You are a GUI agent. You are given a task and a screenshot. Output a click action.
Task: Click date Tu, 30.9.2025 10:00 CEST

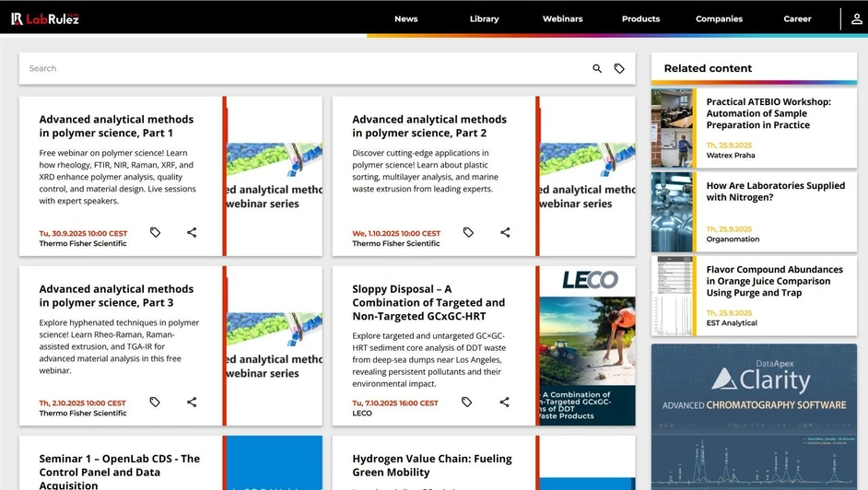click(x=83, y=233)
